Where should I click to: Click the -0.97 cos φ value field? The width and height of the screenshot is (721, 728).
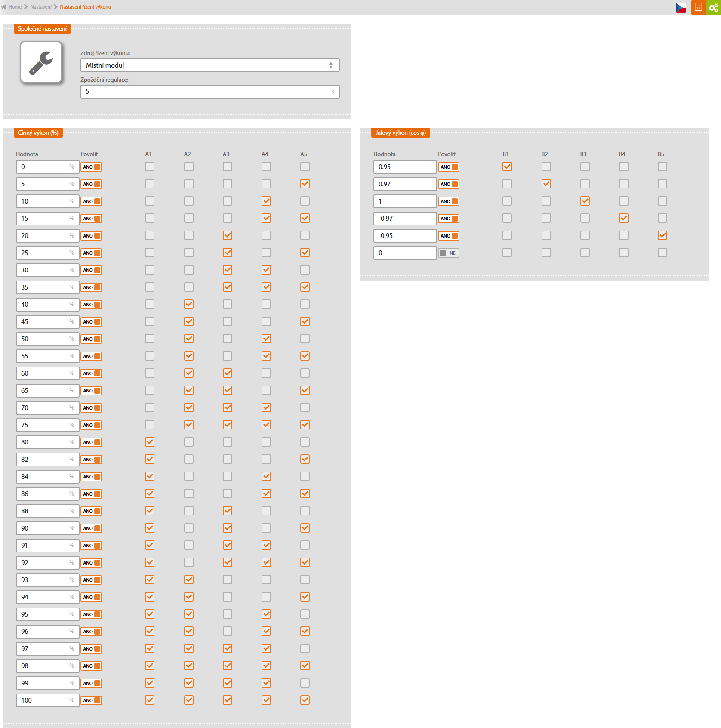click(405, 219)
